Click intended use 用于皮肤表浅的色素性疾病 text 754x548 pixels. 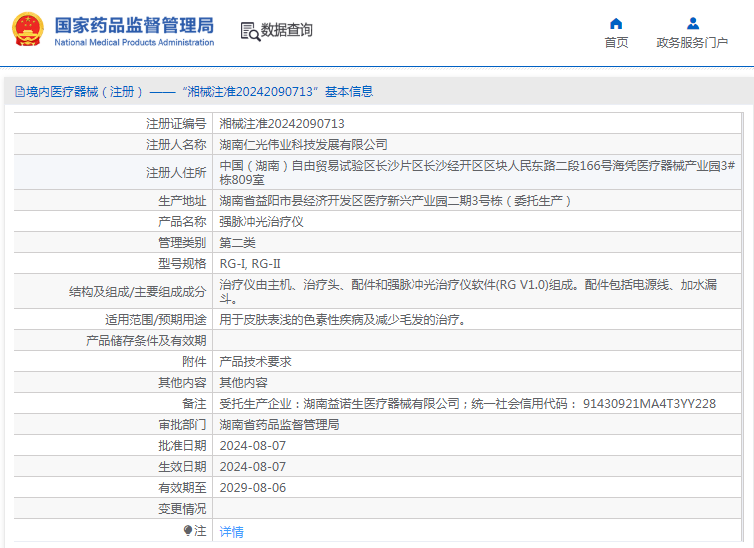click(342, 320)
